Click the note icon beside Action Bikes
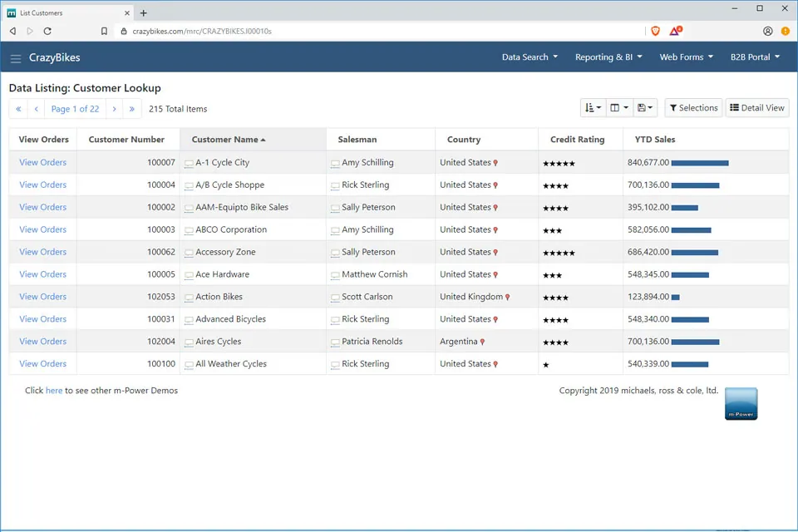Viewport: 798px width, 532px height. [189, 298]
